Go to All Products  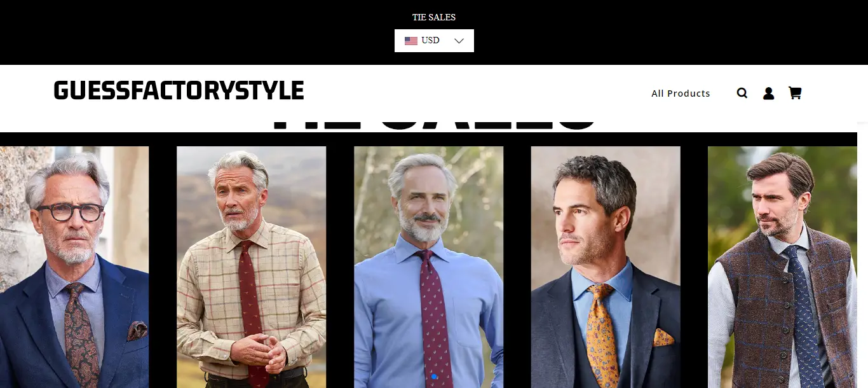pos(681,94)
